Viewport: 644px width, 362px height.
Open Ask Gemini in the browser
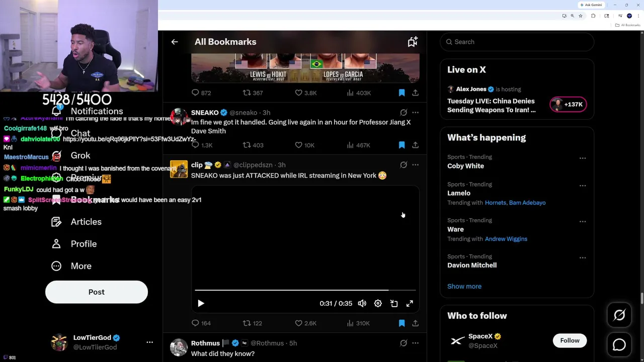coord(591,5)
